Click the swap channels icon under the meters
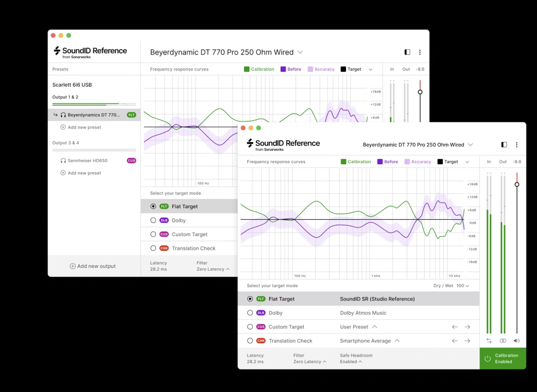Viewport: 537px width, 392px height. coord(489,340)
